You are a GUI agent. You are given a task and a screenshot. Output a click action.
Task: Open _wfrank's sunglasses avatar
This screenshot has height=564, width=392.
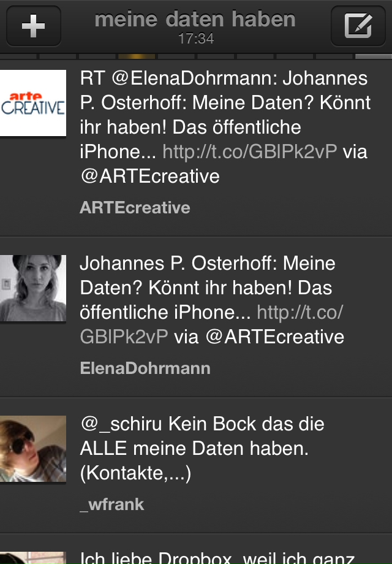coord(33,449)
